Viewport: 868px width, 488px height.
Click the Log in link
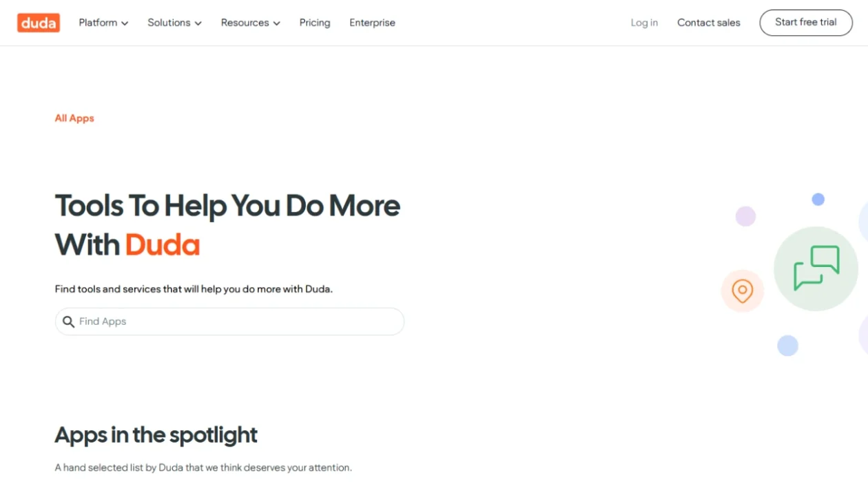click(644, 23)
